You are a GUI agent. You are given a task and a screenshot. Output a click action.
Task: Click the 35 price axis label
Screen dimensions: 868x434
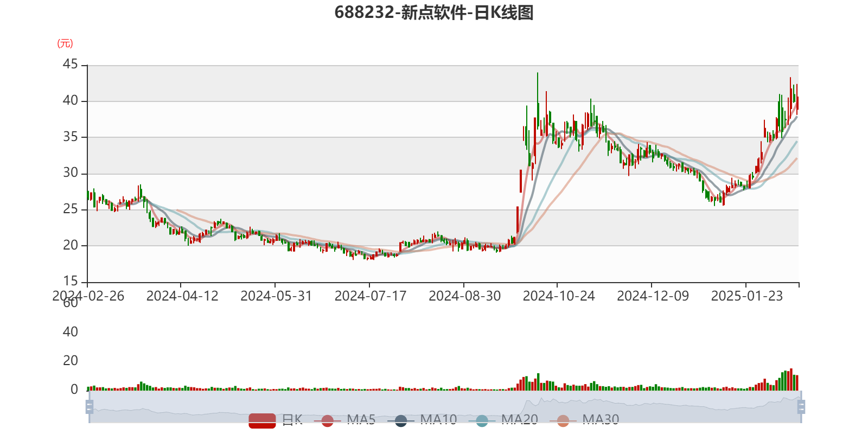(x=71, y=137)
